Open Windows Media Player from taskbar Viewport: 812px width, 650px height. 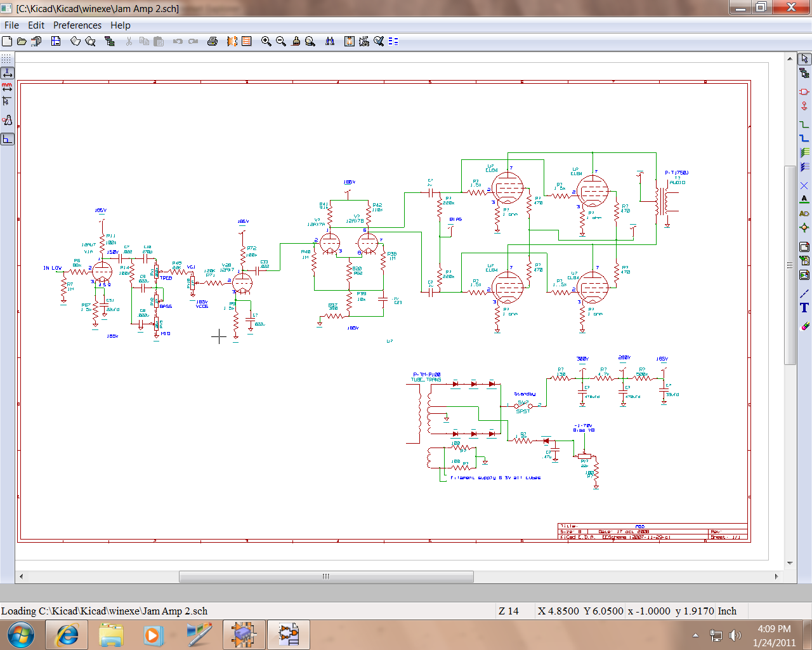pos(153,635)
